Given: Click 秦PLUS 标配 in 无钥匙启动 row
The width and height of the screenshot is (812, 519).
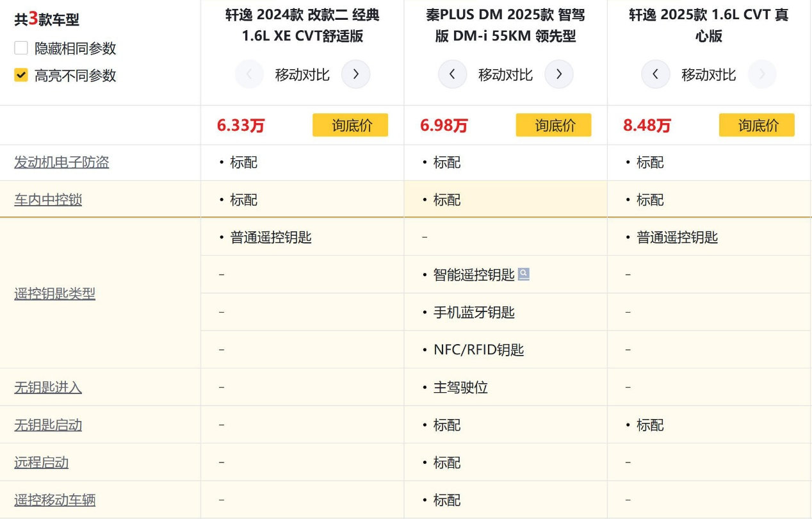Looking at the screenshot, I should point(447,425).
